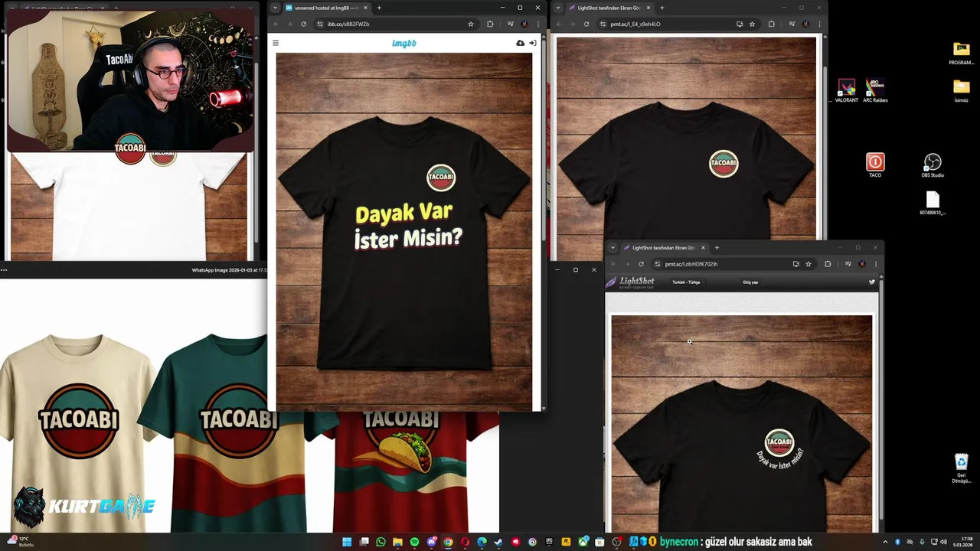Select LightShot tab in bottom-right browser window
Image resolution: width=980 pixels, height=551 pixels.
664,248
